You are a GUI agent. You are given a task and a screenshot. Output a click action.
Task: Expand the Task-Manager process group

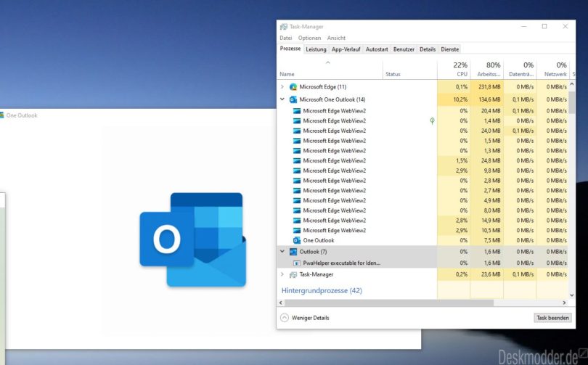coord(282,275)
